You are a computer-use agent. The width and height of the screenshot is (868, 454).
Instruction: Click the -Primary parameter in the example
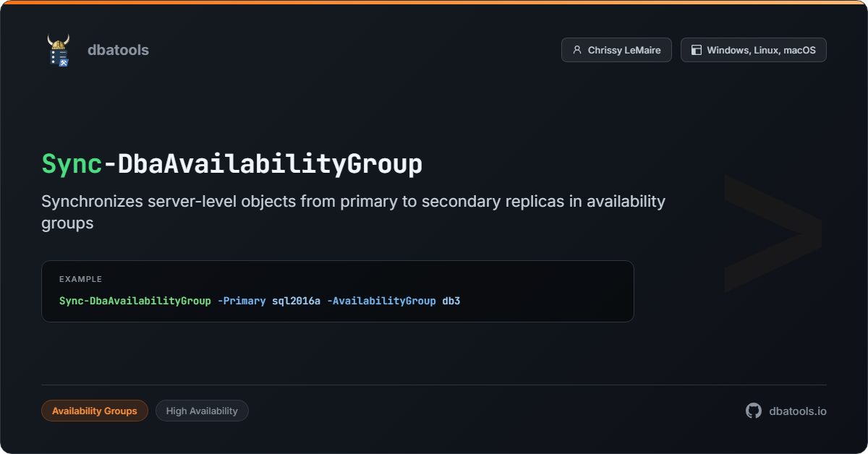pos(242,301)
